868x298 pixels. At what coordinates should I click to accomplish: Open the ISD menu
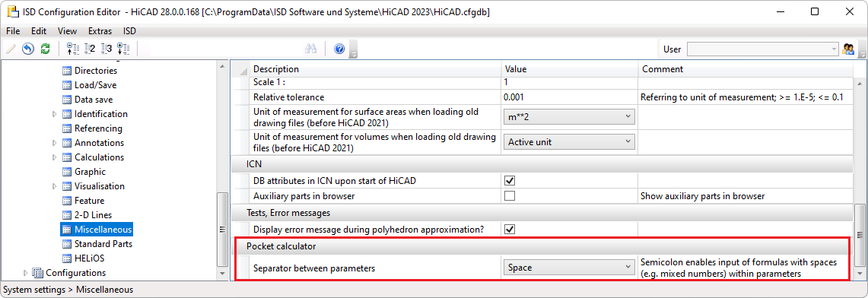click(129, 31)
